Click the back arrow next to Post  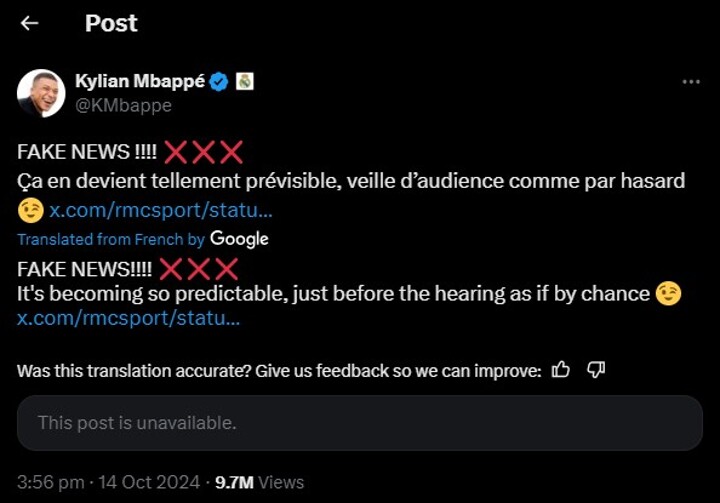[x=30, y=23]
